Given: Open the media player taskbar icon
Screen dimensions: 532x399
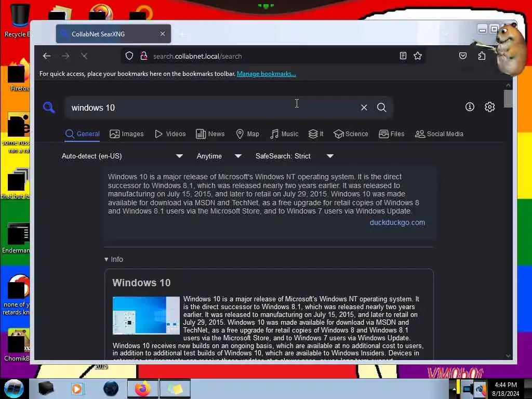Looking at the screenshot, I should [x=77, y=389].
